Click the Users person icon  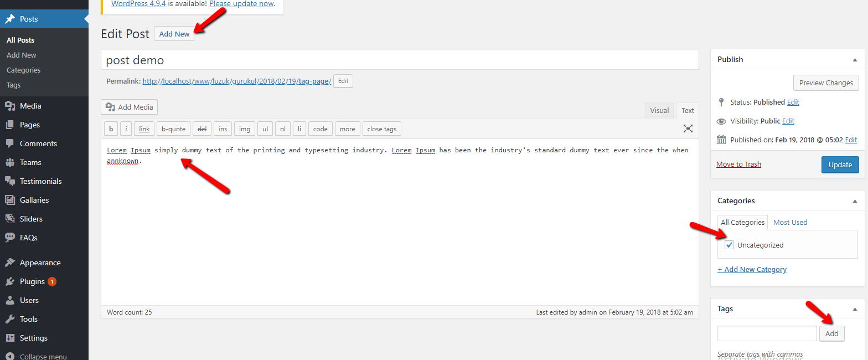click(x=10, y=300)
